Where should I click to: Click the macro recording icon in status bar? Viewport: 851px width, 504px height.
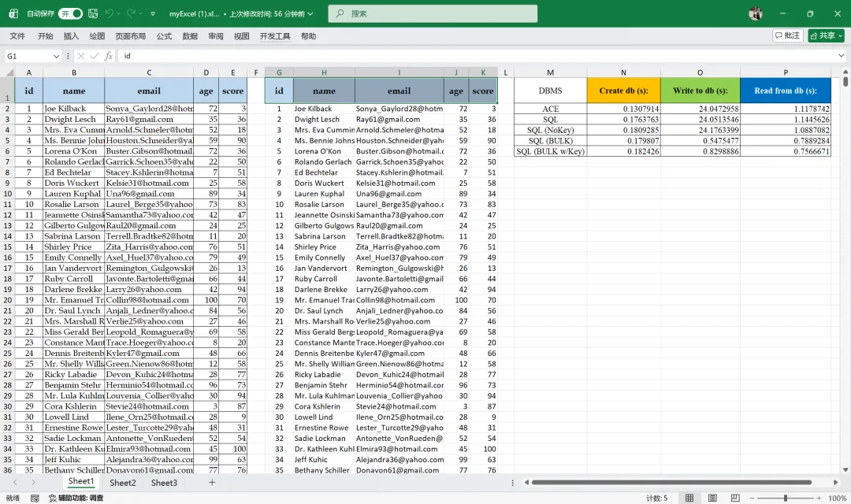tap(35, 498)
